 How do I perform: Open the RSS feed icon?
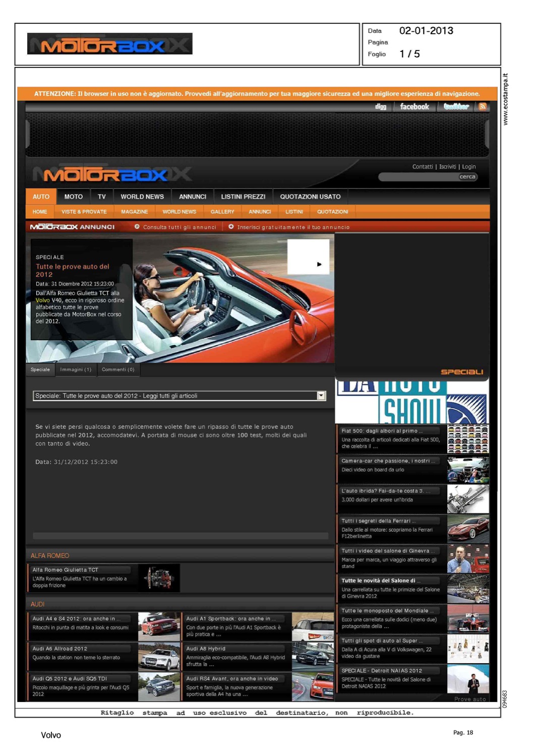(483, 107)
